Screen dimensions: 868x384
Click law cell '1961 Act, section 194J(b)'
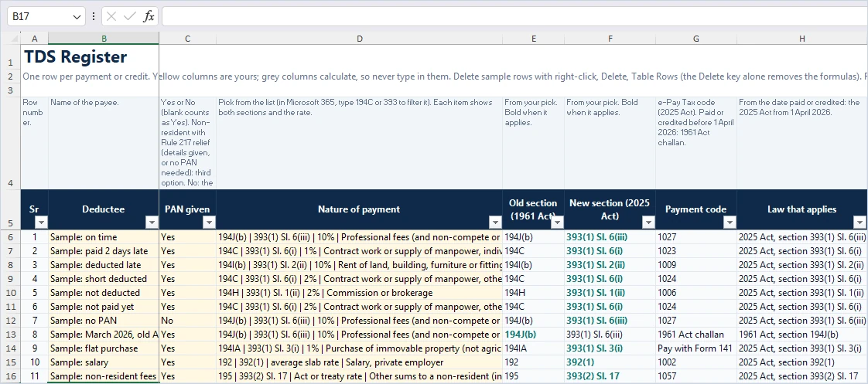(802, 335)
